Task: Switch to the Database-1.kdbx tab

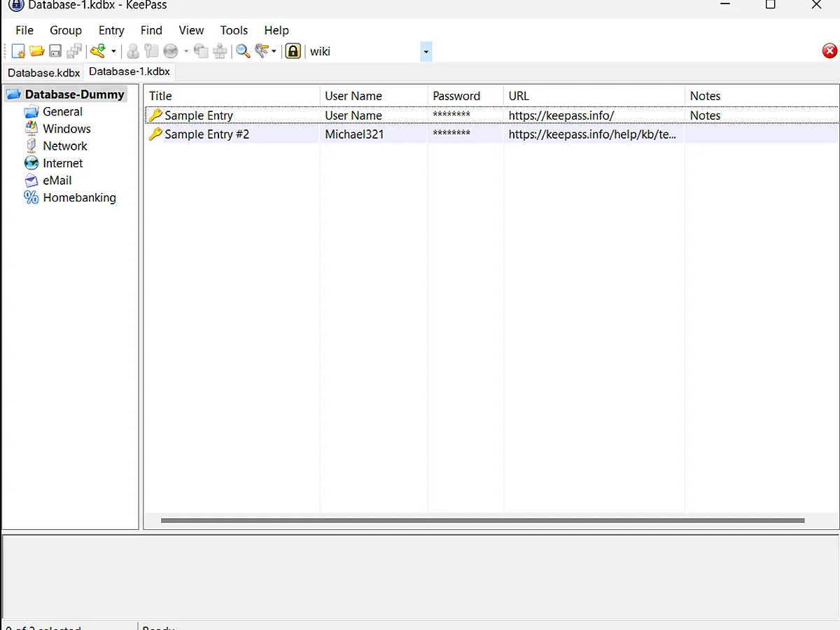Action: (x=129, y=71)
